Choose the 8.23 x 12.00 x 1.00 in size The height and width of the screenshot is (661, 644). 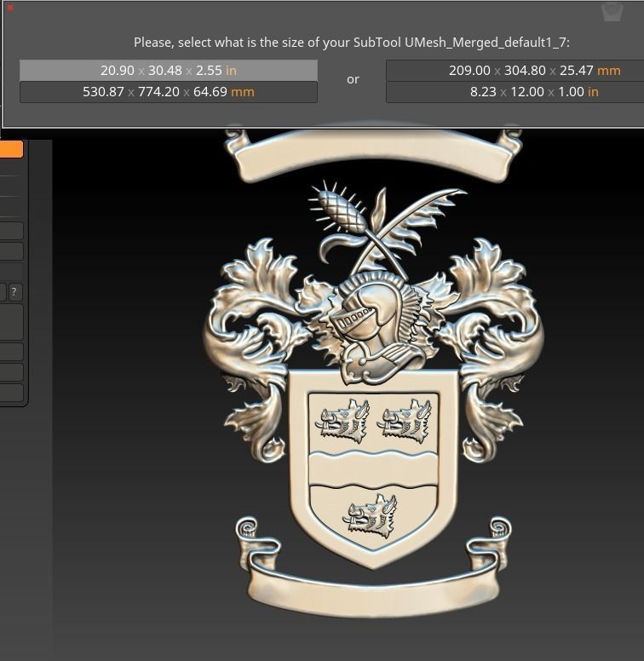(515, 92)
